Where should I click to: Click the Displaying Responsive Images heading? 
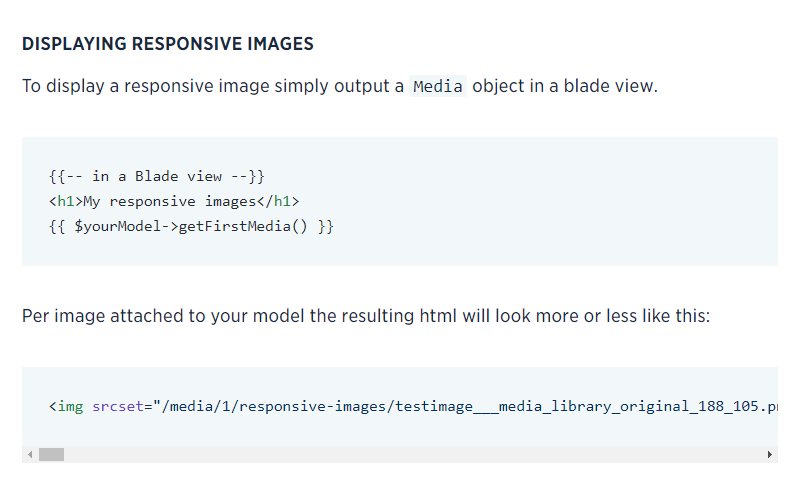pyautogui.click(x=168, y=44)
